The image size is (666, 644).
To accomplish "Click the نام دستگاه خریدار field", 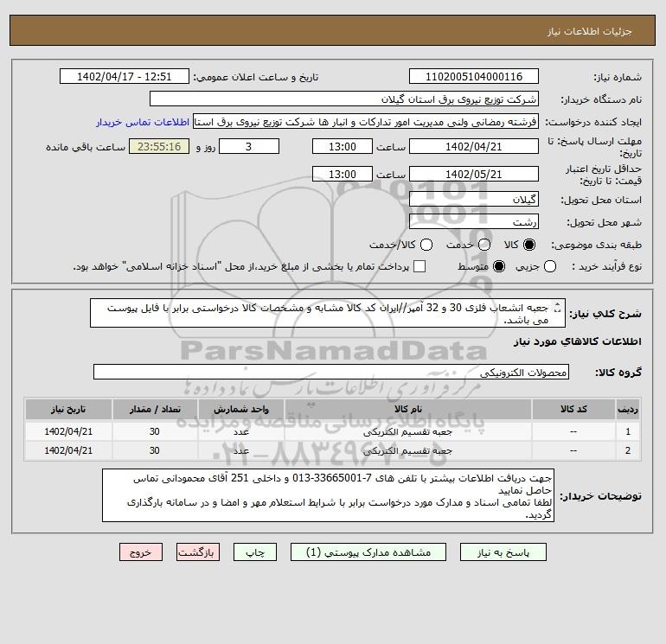I will (x=344, y=99).
